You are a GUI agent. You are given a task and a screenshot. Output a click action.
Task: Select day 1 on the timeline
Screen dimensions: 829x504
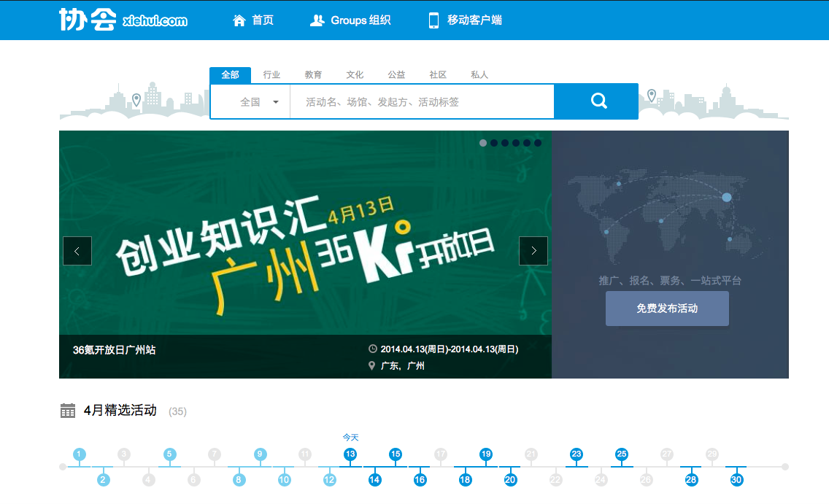pos(80,454)
